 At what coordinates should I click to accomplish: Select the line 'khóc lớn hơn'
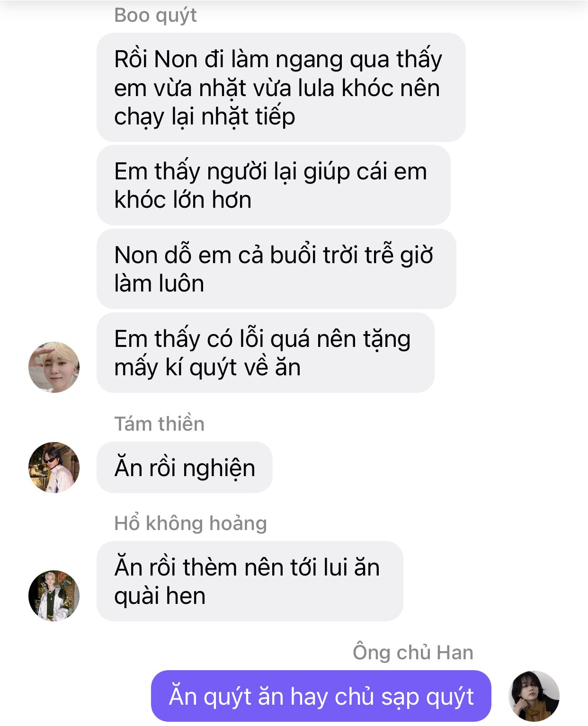click(x=183, y=200)
